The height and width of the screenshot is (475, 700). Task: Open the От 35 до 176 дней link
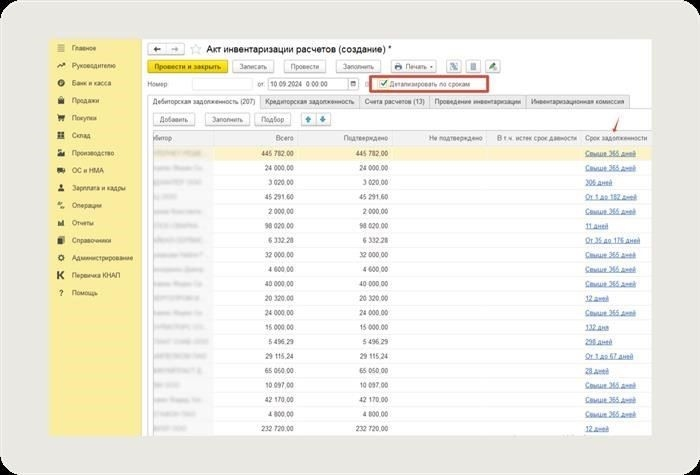point(612,240)
